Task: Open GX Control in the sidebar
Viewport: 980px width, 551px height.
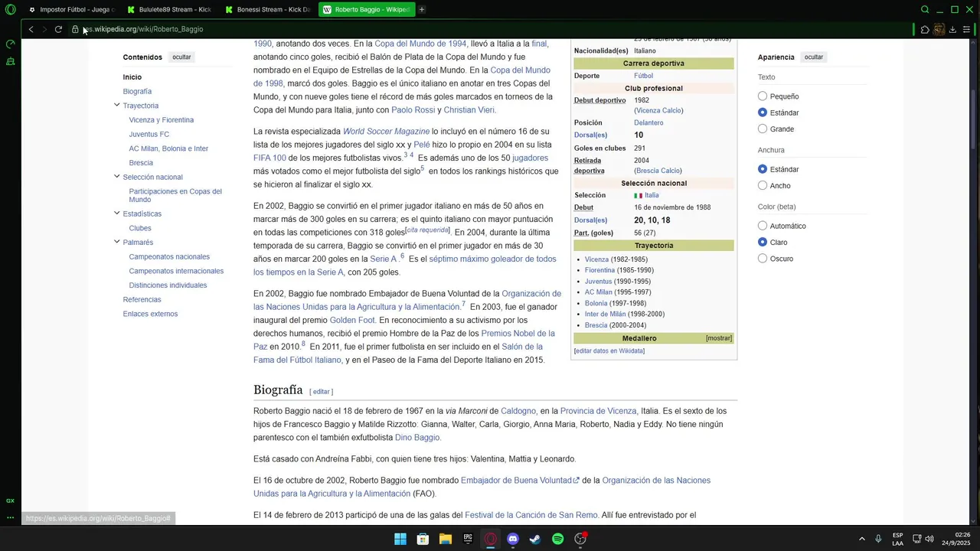Action: (10, 44)
